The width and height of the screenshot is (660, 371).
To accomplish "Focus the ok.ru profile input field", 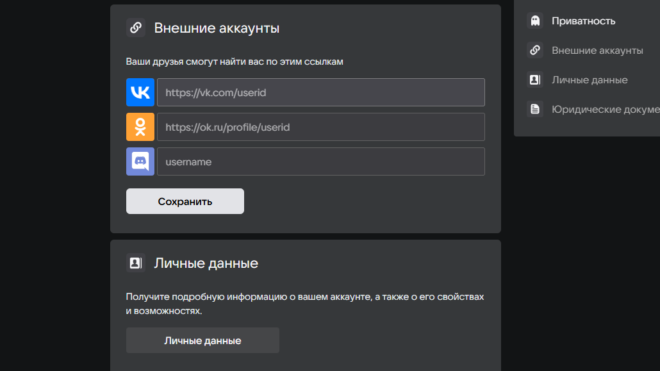I will coord(321,127).
